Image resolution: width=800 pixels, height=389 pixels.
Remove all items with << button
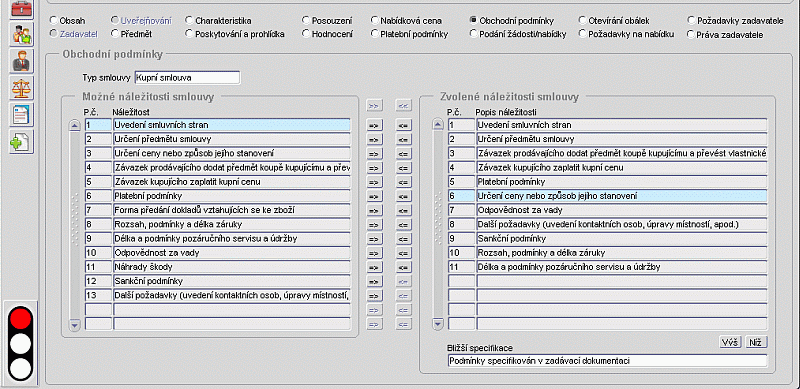click(x=404, y=106)
